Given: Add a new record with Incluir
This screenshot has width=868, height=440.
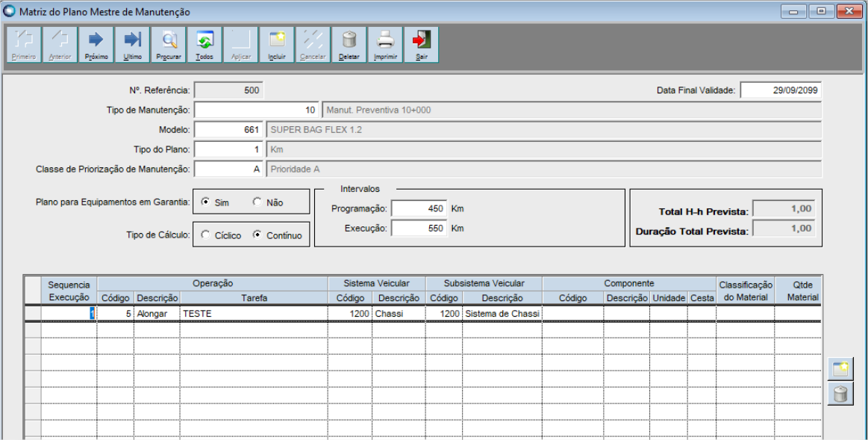Looking at the screenshot, I should click(277, 45).
